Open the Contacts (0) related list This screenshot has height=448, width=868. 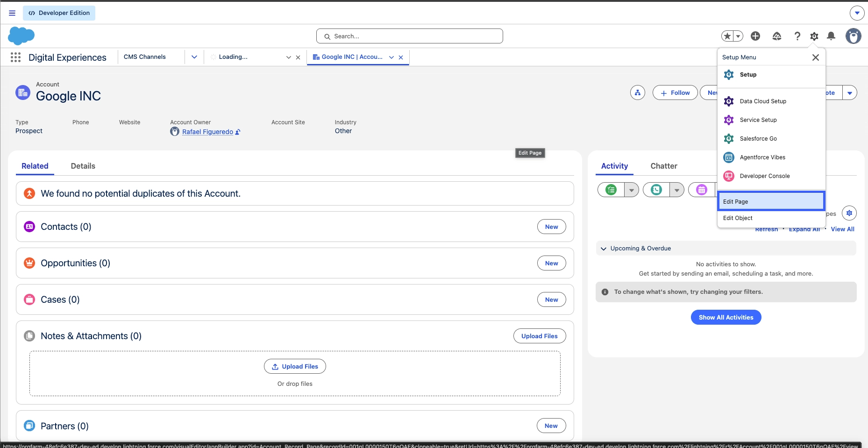point(66,227)
